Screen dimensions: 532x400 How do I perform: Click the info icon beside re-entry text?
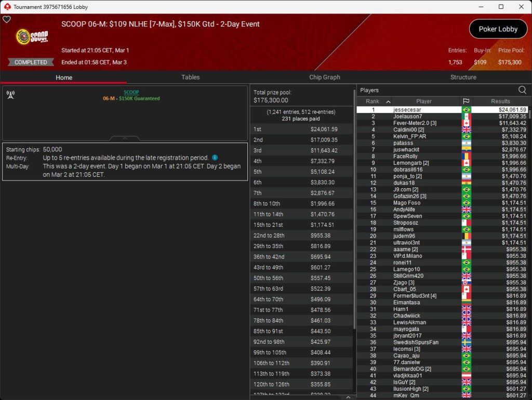(x=215, y=158)
